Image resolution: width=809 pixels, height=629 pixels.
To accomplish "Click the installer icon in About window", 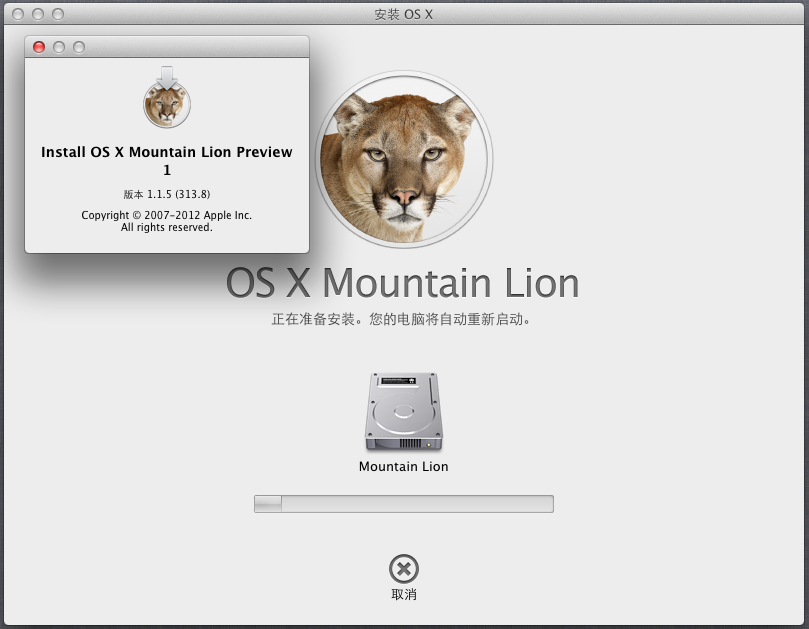I will [167, 98].
